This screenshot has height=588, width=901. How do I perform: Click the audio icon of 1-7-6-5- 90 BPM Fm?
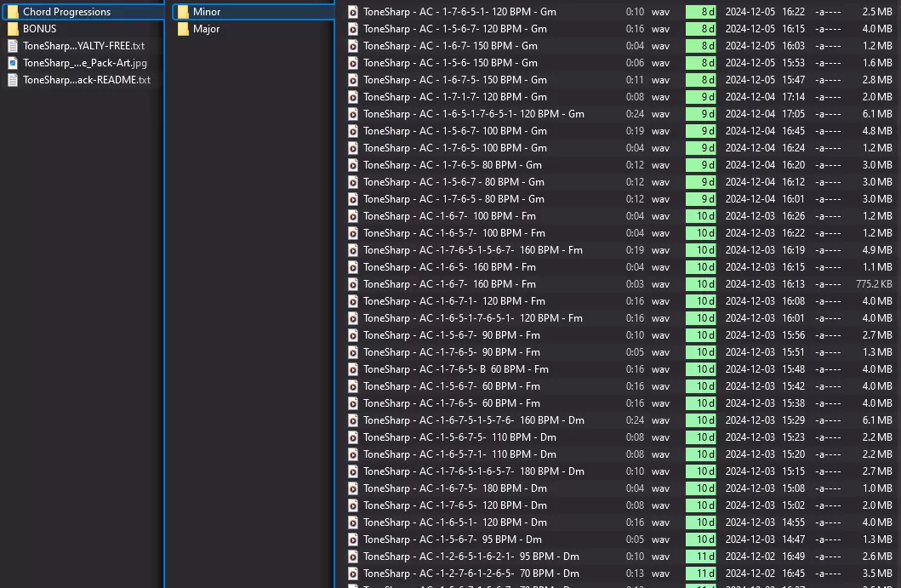(x=353, y=352)
